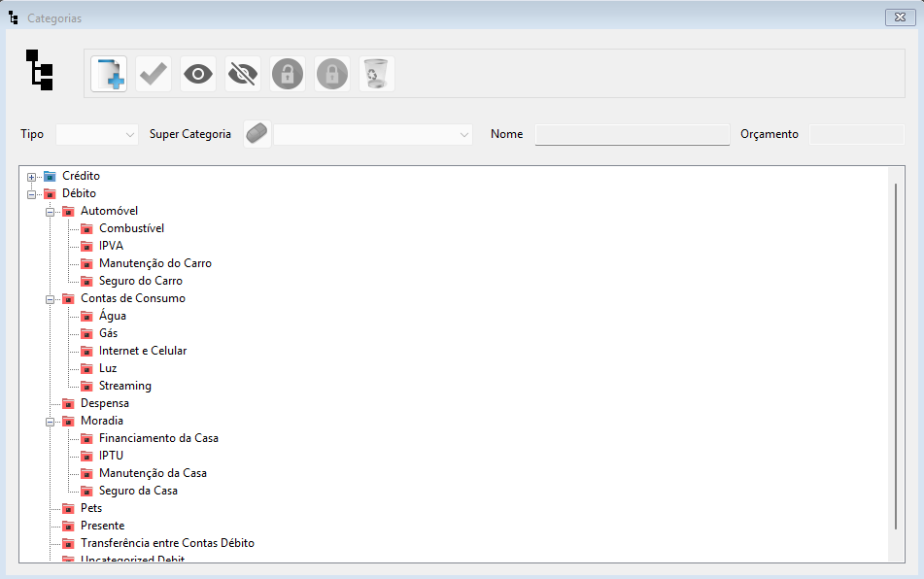924x579 pixels.
Task: Click the recycle bin delete icon
Action: [x=377, y=74]
